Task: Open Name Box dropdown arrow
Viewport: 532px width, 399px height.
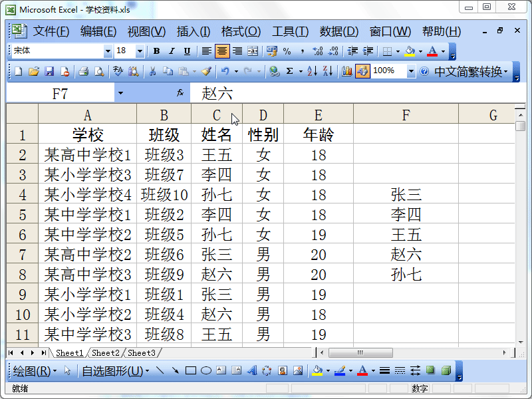Action: tap(120, 93)
